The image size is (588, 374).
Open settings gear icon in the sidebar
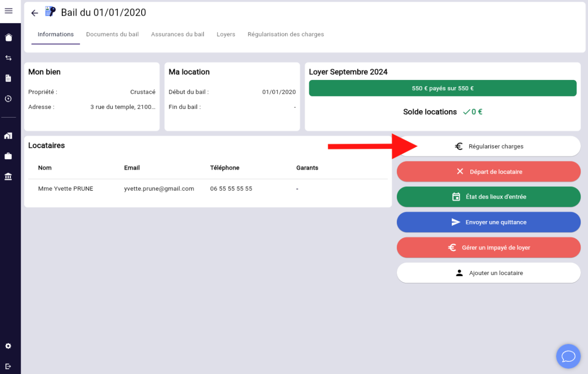tap(8, 346)
